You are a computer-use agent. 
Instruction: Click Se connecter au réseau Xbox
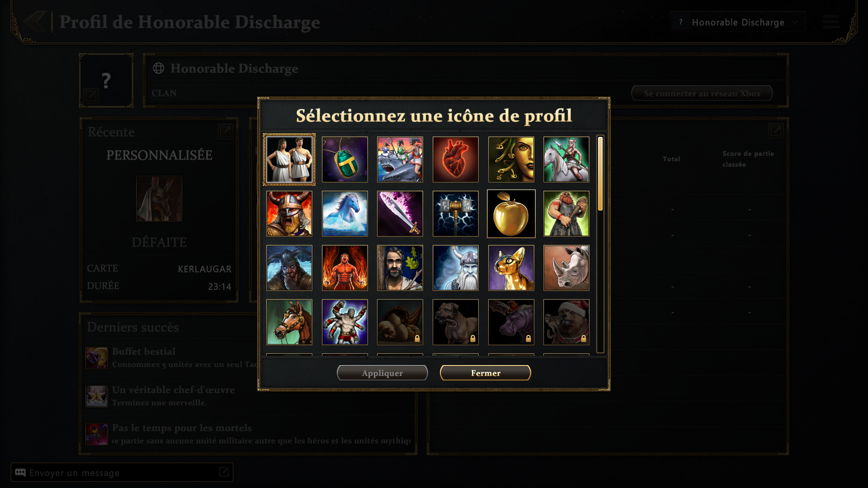(702, 94)
